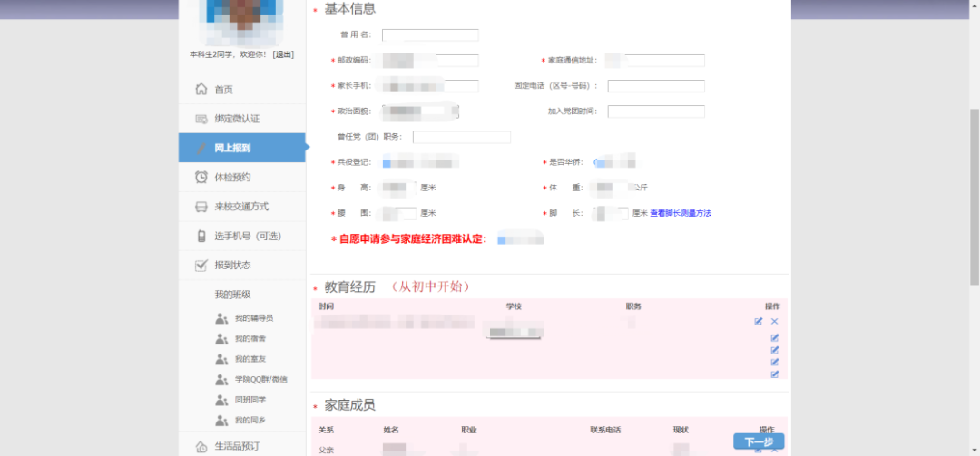The image size is (980, 456).
Task: Focus the 曾用名 input field
Action: (430, 35)
